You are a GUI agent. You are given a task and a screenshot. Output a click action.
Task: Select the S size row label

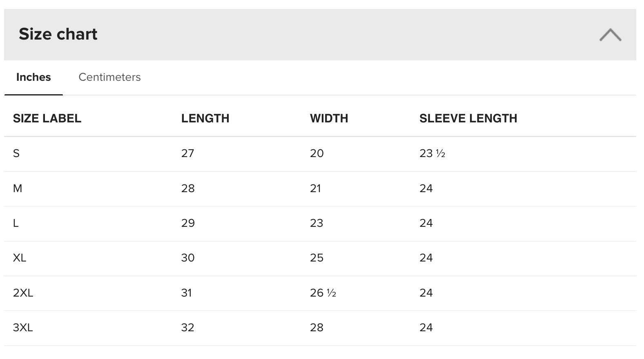pos(16,153)
